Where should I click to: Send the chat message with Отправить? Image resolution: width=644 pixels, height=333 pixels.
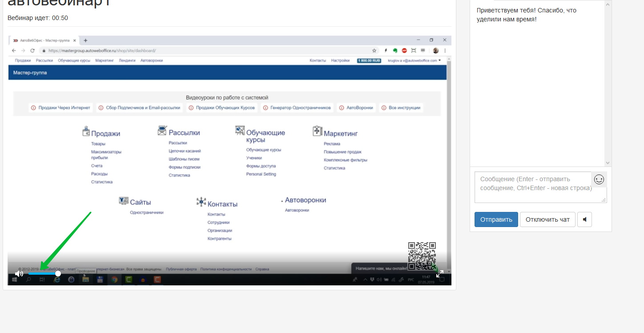(x=496, y=219)
